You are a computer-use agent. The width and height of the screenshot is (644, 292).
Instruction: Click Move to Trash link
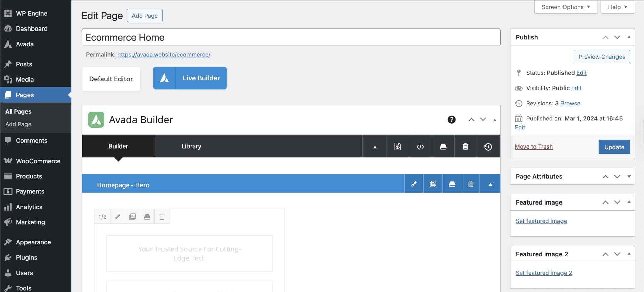[x=534, y=147]
